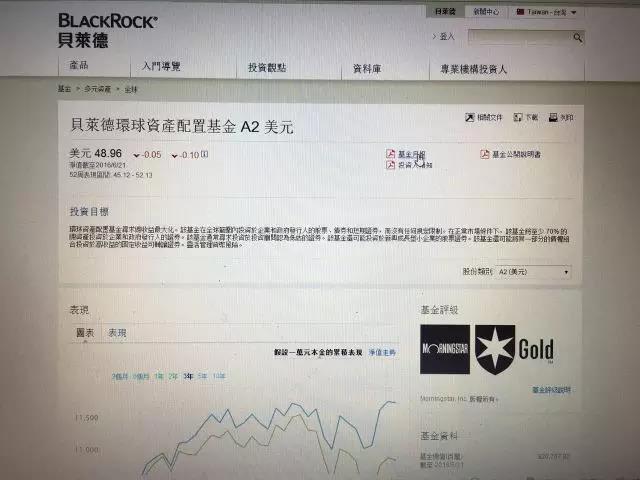This screenshot has width=640, height=480.
Task: Click the Taiwan flag icon
Action: click(520, 12)
